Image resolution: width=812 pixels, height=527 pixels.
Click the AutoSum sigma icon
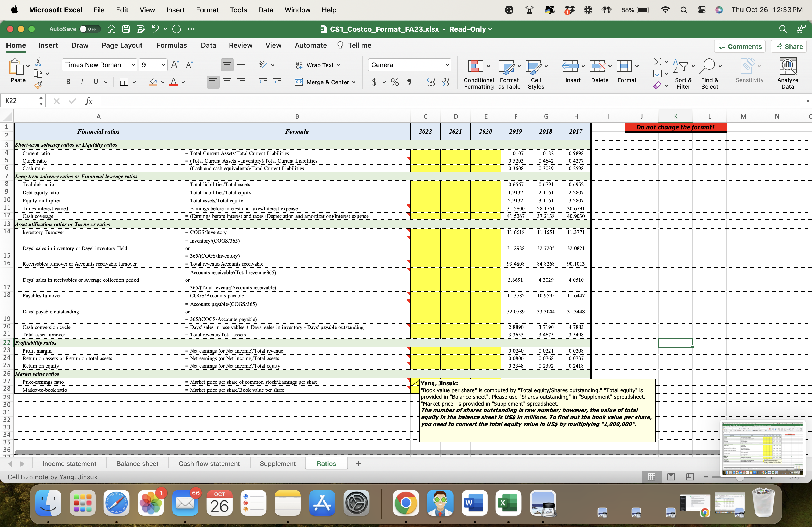coord(657,62)
